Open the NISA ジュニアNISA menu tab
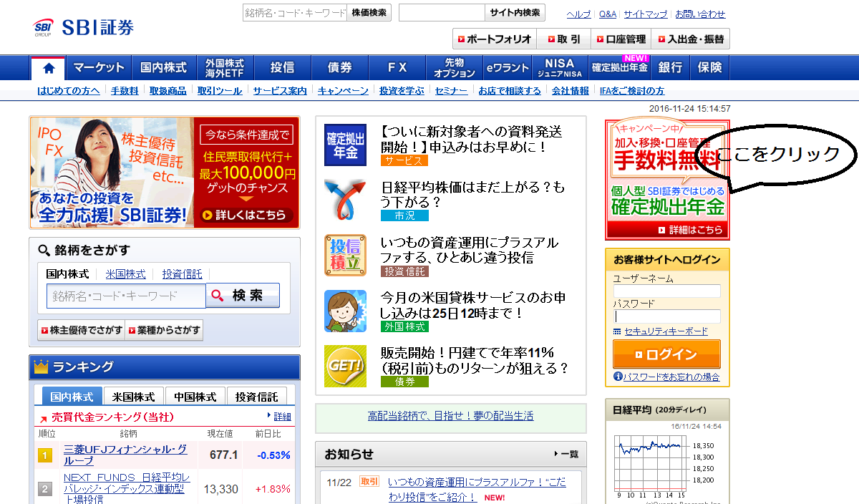859x504 pixels. tap(560, 68)
